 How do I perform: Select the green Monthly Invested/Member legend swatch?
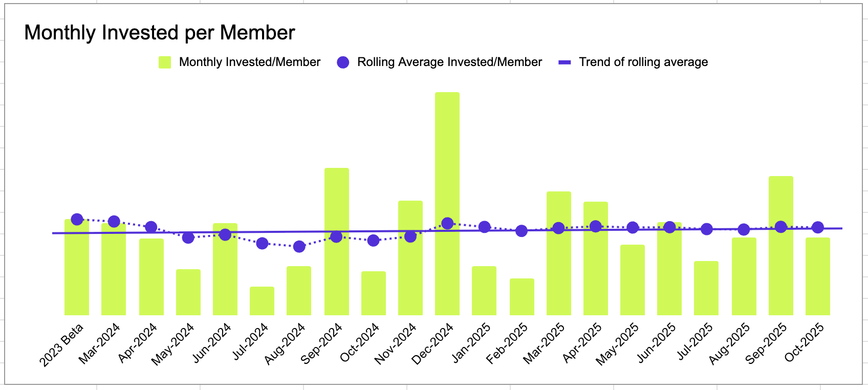[165, 62]
